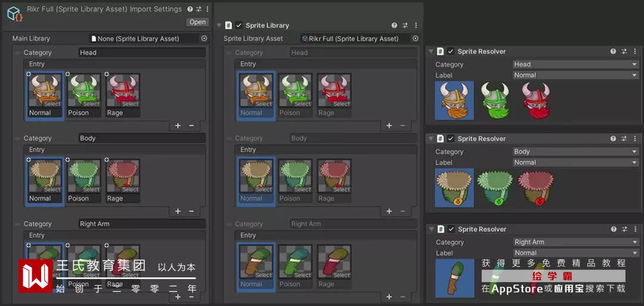This screenshot has height=306, width=644.
Task: Select Poison right arm entry in Sprite Library
Action: tap(295, 267)
